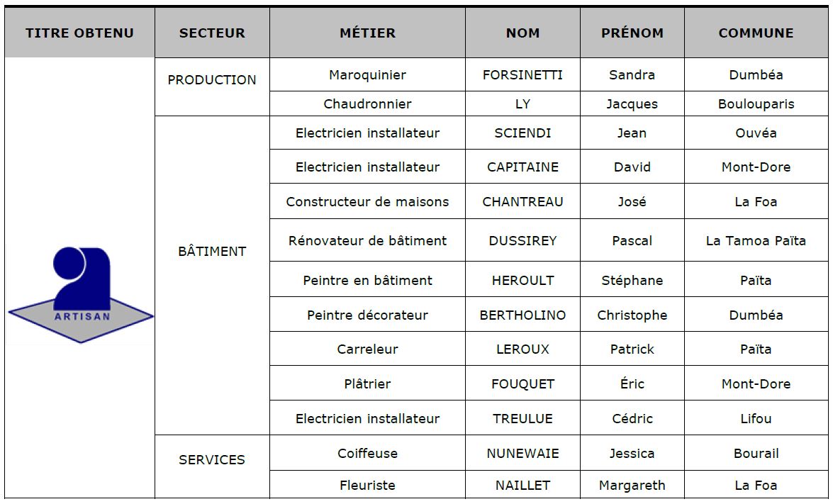Screen dimensions: 833x504
Task: Select the La Tamoa Païta cell
Action: (756, 241)
